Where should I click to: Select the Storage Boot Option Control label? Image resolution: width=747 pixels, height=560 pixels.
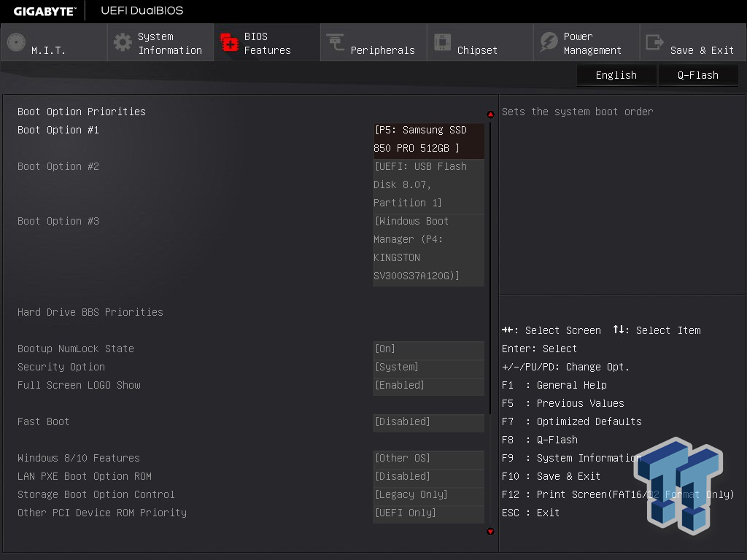pyautogui.click(x=96, y=495)
